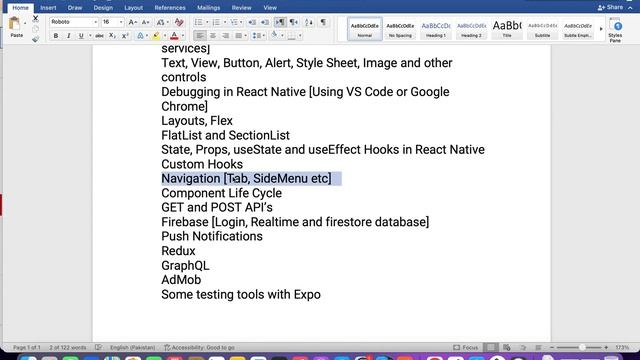Apply red font color using underlined A

[174, 36]
